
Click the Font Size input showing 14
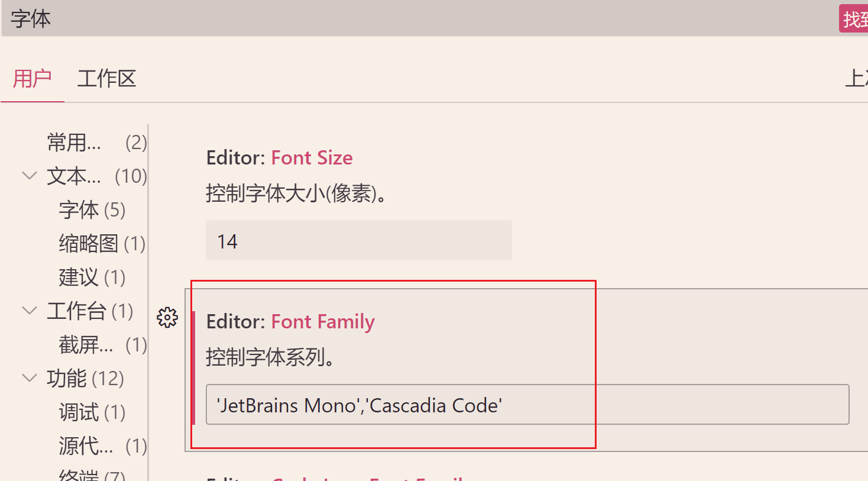[x=358, y=241]
